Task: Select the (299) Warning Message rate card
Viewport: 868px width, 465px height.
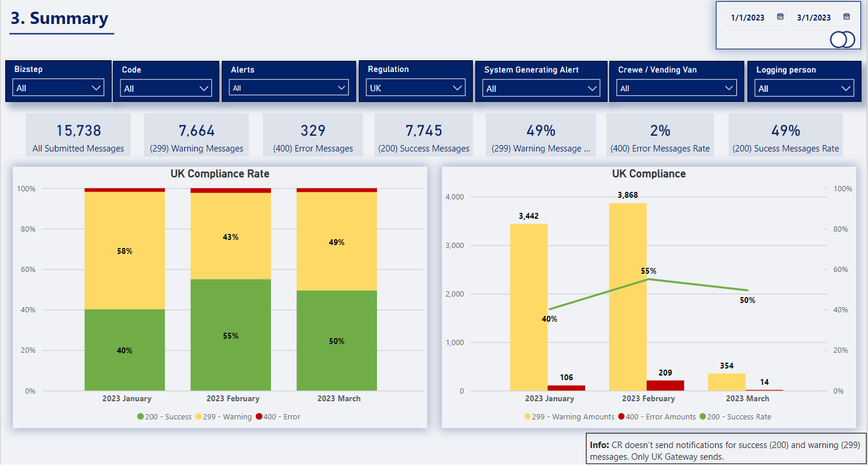Action: [541, 135]
